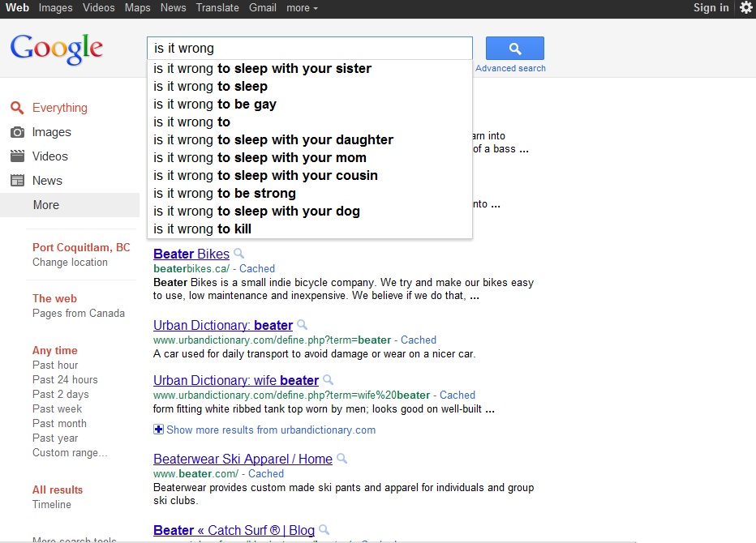Open News in the top navigation bar

tap(173, 8)
